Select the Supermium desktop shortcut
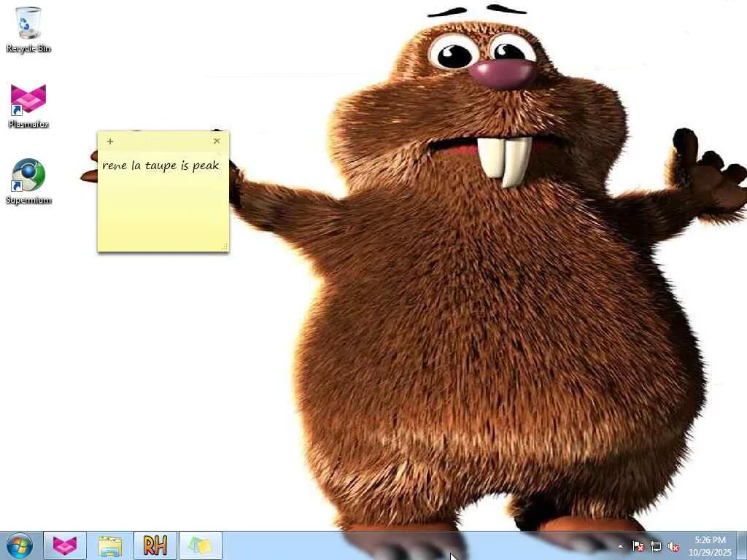This screenshot has width=747, height=560. (28, 181)
